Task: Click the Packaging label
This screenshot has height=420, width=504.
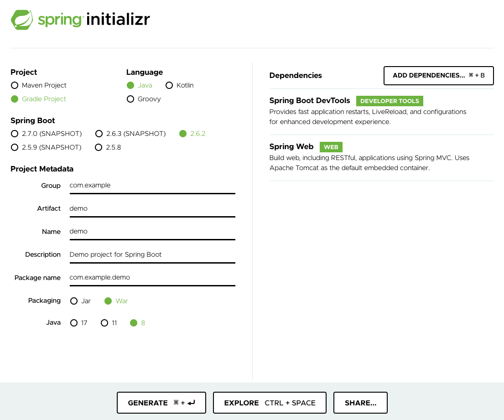Action: pos(44,301)
